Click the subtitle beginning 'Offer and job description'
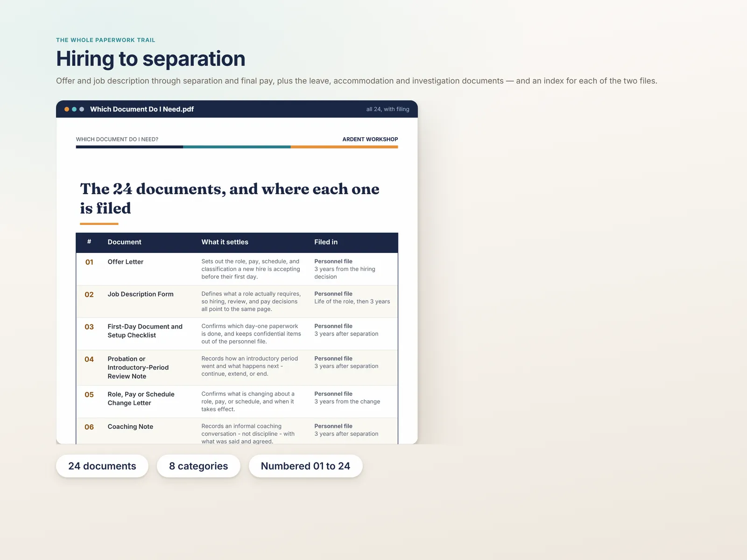 (x=357, y=81)
